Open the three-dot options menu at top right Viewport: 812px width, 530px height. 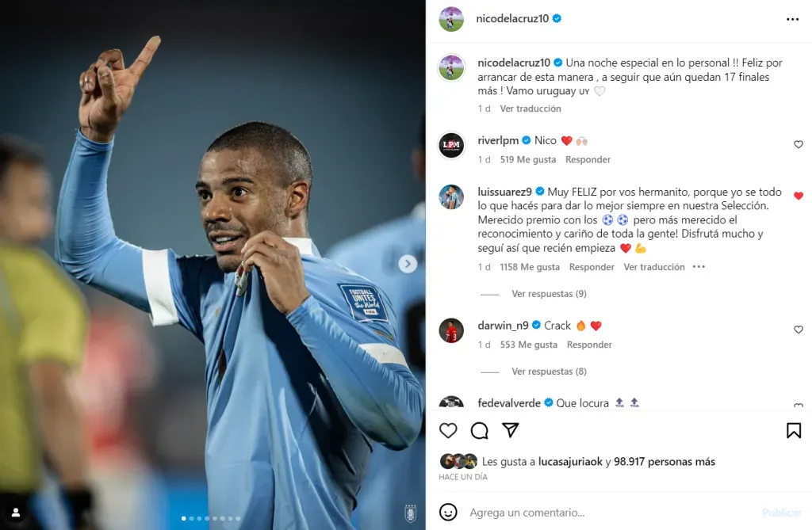tap(792, 19)
